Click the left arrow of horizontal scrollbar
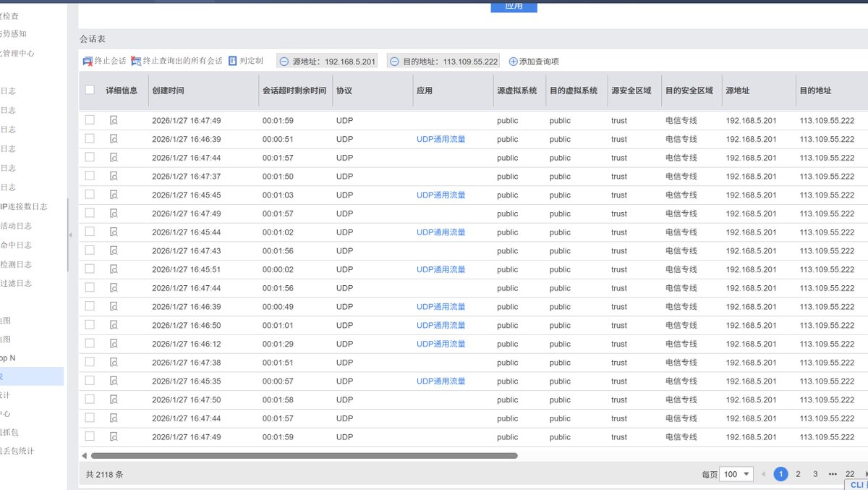 (84, 455)
